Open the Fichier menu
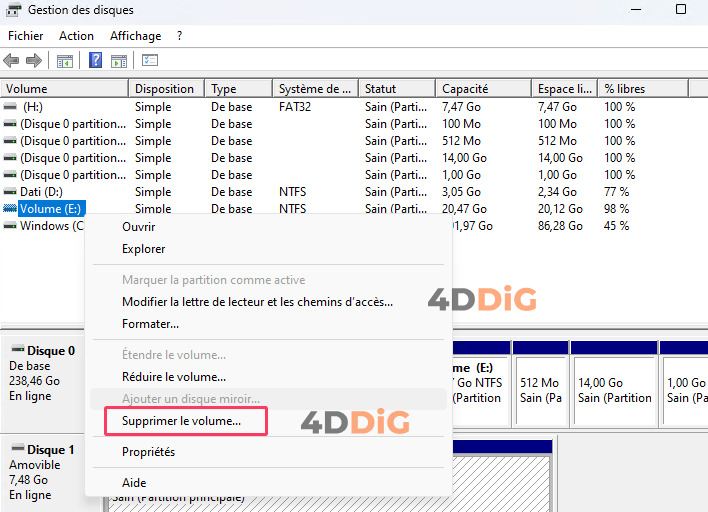This screenshot has width=708, height=512. 25,36
